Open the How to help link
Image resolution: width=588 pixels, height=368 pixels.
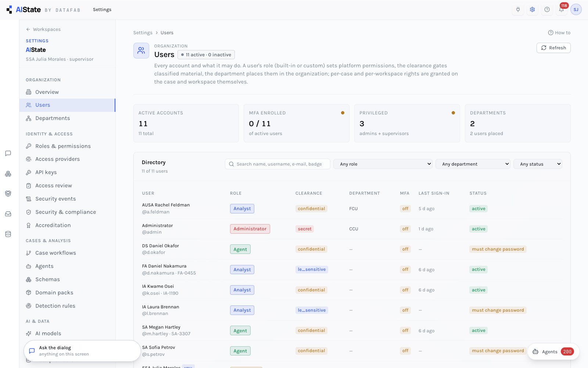(x=559, y=33)
